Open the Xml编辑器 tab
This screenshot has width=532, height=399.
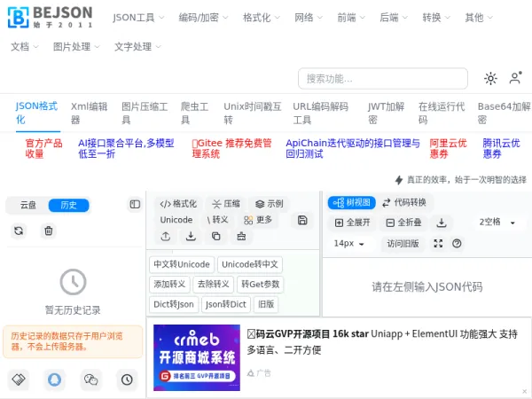(90, 113)
